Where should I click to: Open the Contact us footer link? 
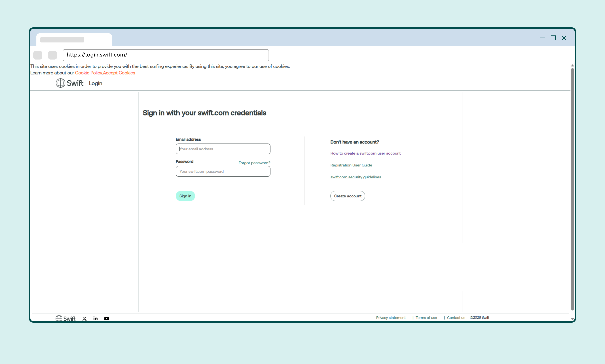(456, 318)
